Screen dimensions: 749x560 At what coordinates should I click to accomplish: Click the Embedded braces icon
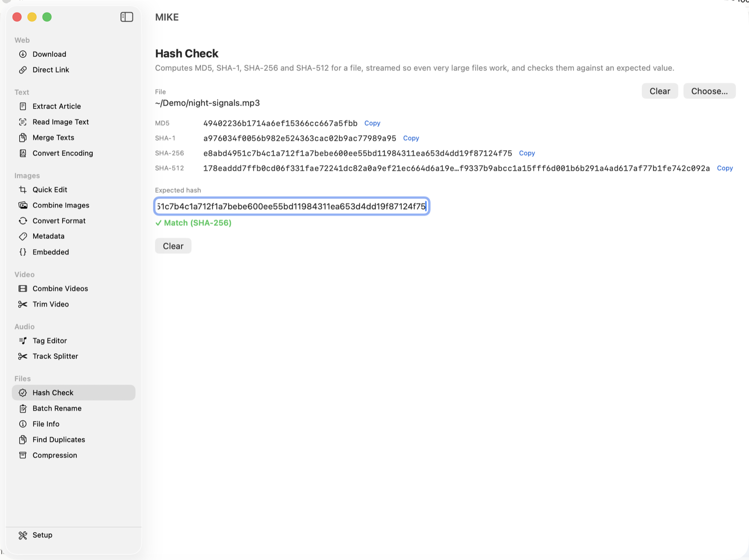point(22,252)
